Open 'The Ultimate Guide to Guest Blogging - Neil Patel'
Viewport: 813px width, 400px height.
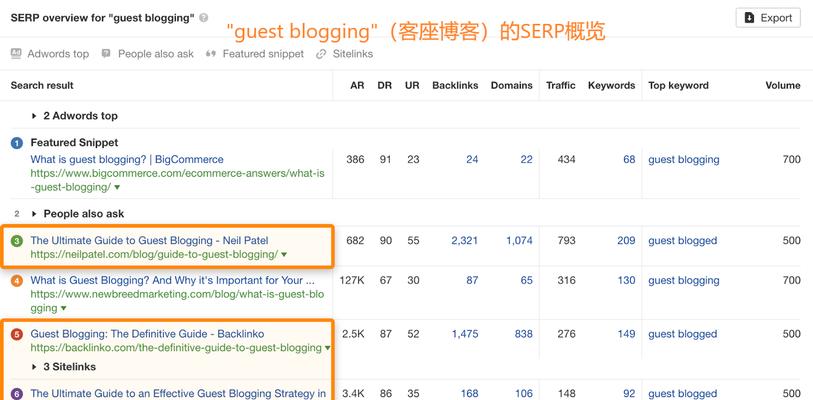point(149,241)
